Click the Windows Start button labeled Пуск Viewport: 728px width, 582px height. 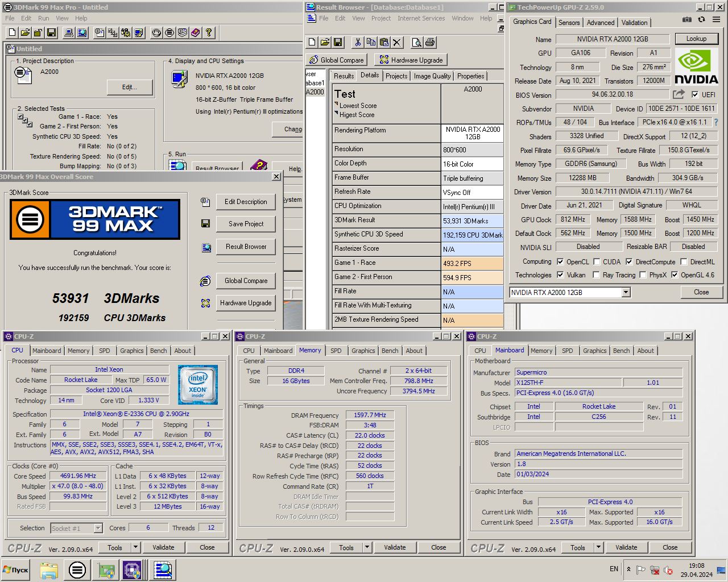pyautogui.click(x=15, y=569)
